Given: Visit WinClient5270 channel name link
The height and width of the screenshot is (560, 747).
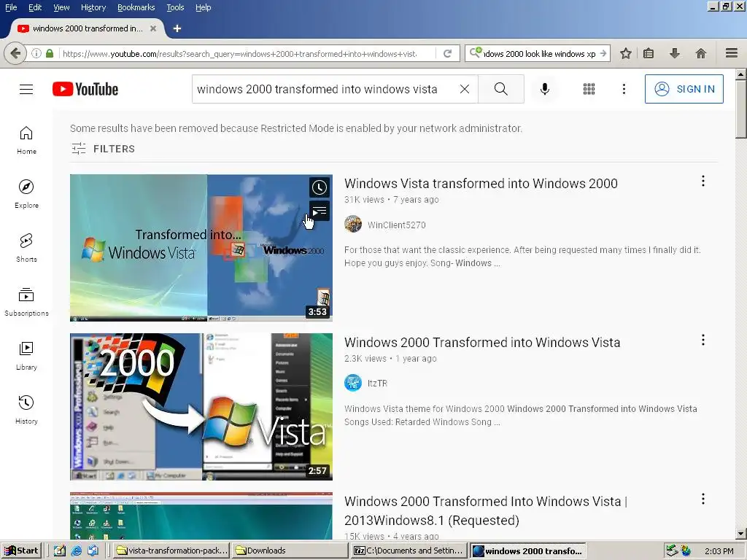Looking at the screenshot, I should (x=396, y=225).
